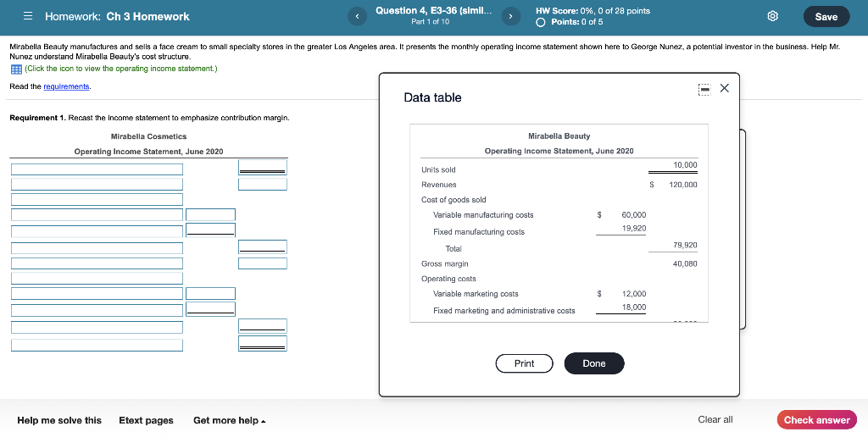Select the 19,920 value
The image size is (868, 443).
click(x=634, y=228)
